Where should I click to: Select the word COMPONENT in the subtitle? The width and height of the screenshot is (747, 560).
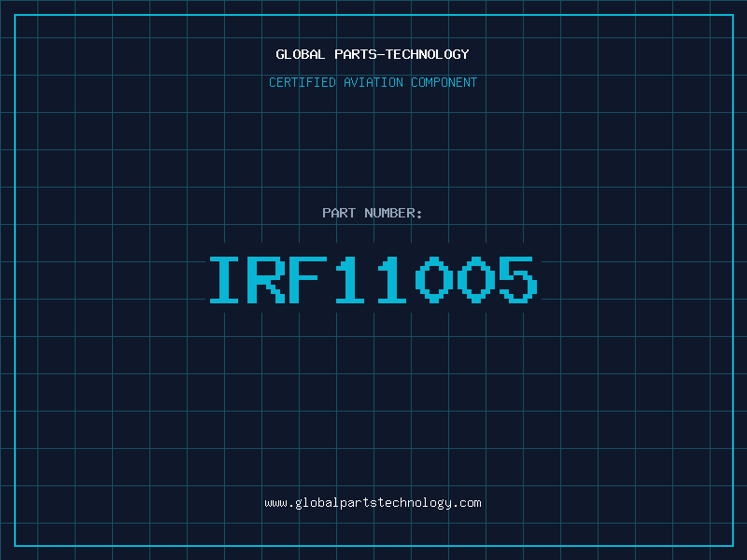click(444, 82)
